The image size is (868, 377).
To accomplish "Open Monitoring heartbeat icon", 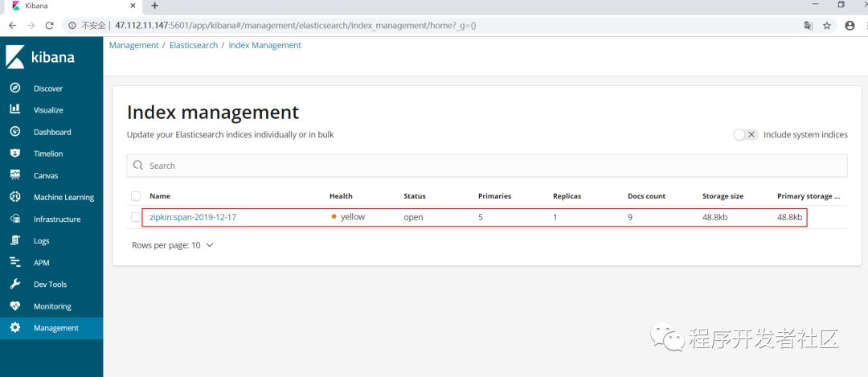I will tap(15, 305).
